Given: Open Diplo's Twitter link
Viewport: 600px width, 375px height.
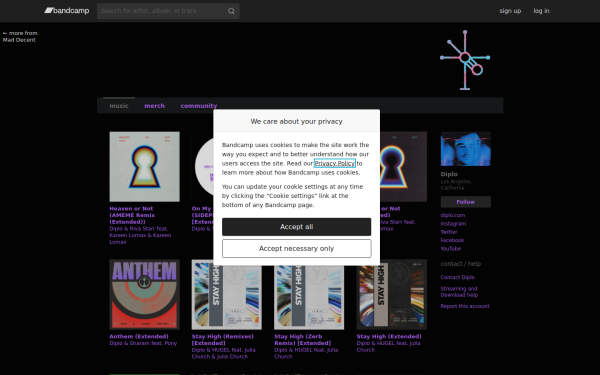Looking at the screenshot, I should click(x=449, y=232).
